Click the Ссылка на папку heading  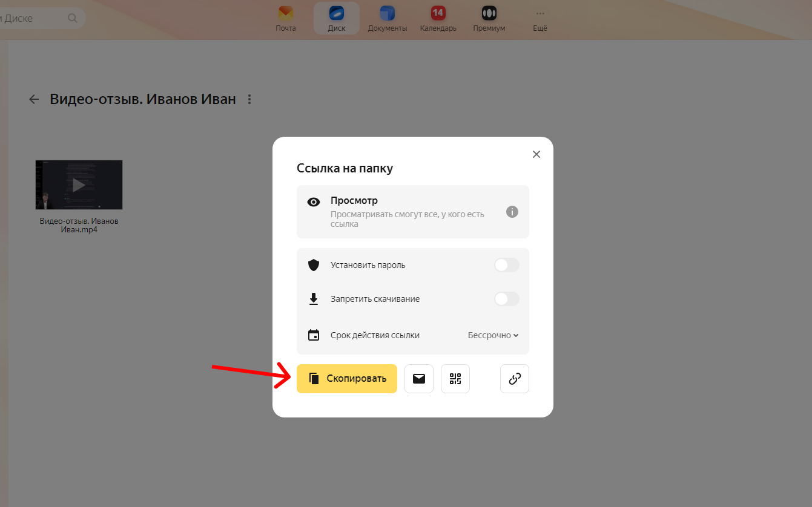[345, 168]
